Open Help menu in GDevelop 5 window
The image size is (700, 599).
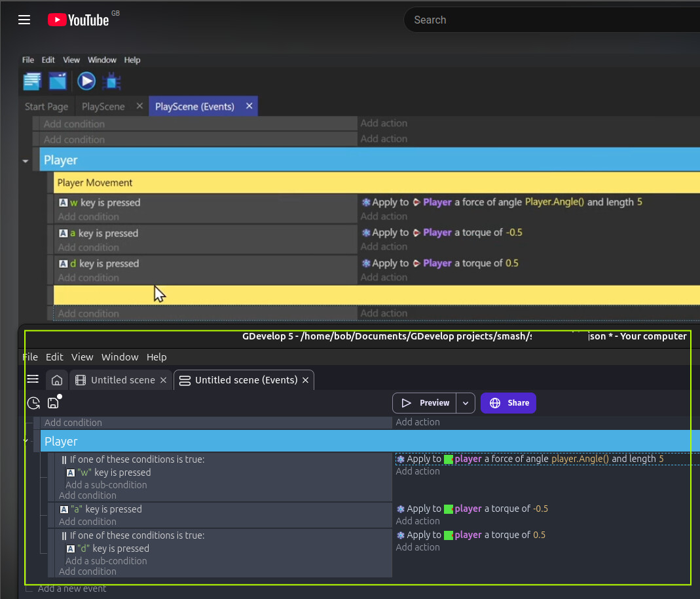157,357
